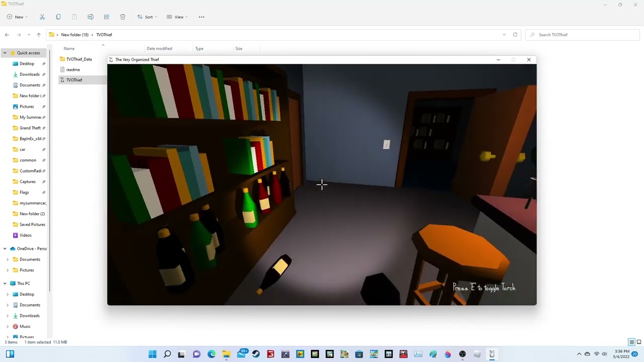Go back with the Back arrow

7,35
